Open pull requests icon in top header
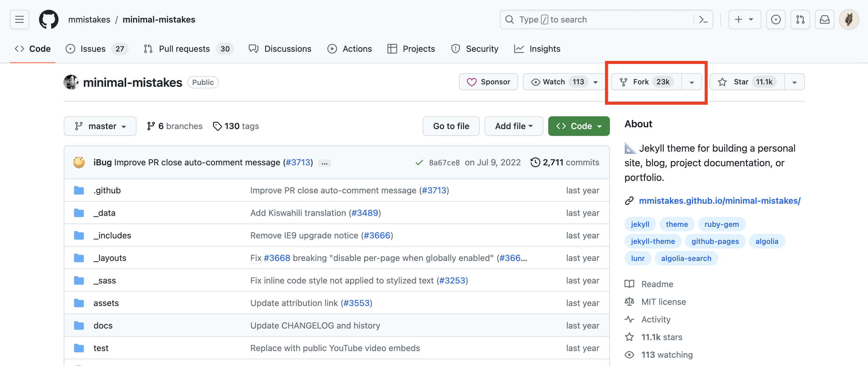Viewport: 868px width, 366px height. [800, 19]
